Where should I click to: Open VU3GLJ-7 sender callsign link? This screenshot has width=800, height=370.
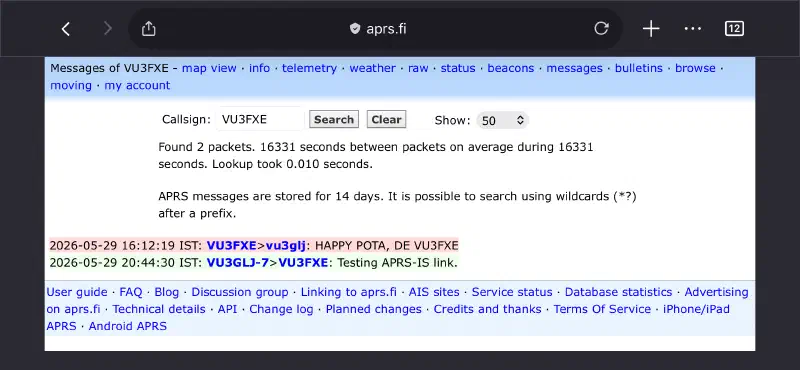[238, 263]
